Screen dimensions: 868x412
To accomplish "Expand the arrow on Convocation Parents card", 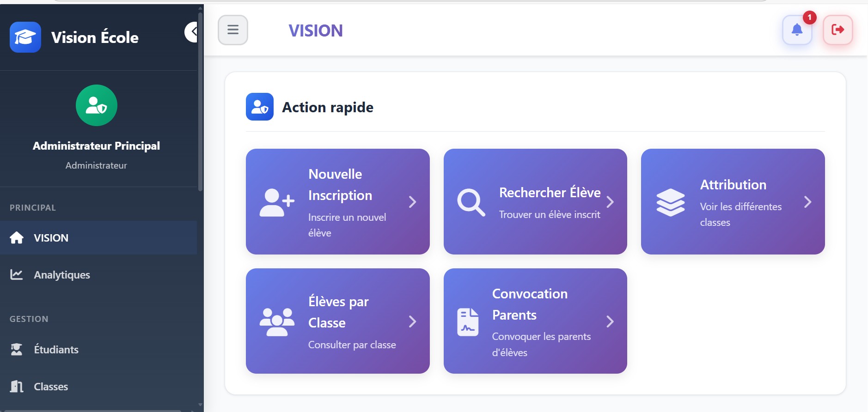I will tap(611, 321).
